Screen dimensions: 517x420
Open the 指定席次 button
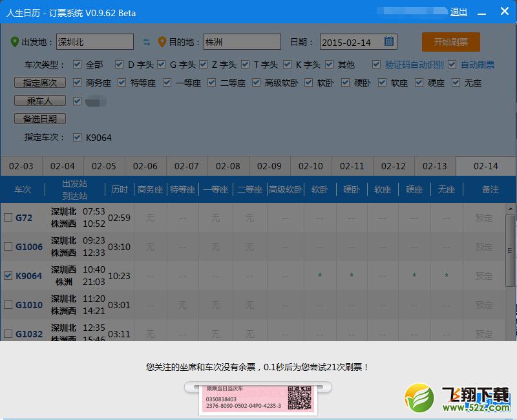tap(40, 83)
